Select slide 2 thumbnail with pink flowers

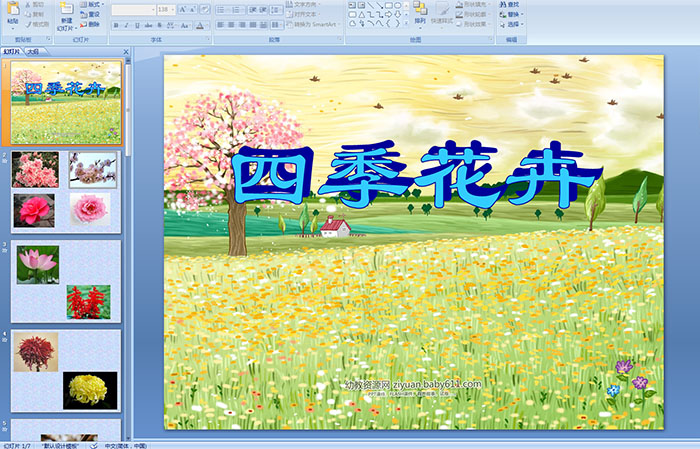(x=66, y=190)
